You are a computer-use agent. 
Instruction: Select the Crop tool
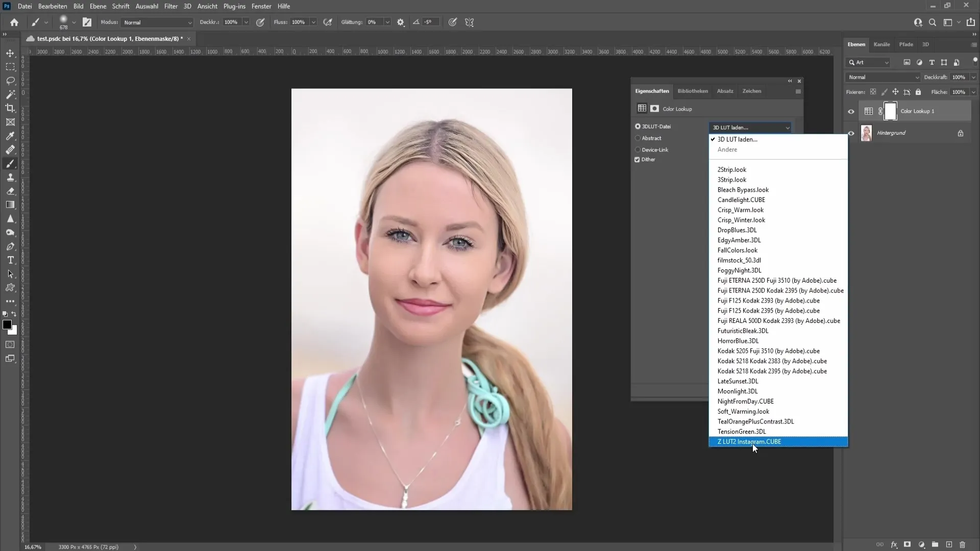(10, 108)
